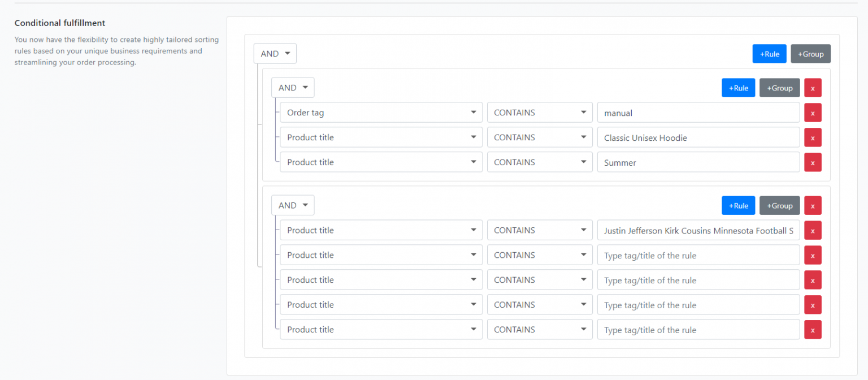This screenshot has height=380, width=868.
Task: Remove the "Classic Unisex Hoodie" rule
Action: coord(813,137)
